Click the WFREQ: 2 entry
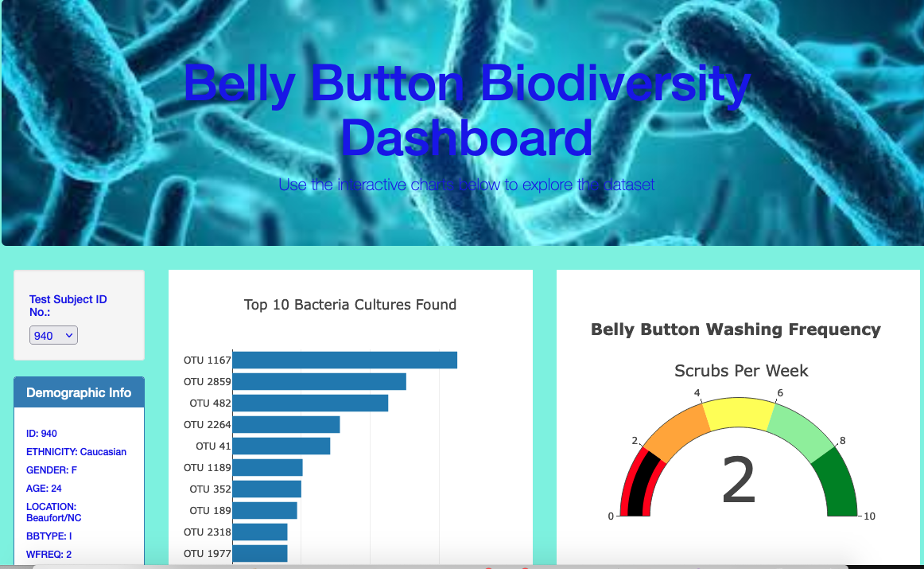 (x=49, y=554)
